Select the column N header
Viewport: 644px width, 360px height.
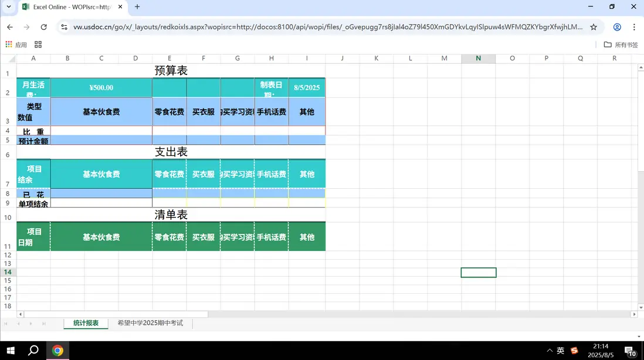pos(478,58)
